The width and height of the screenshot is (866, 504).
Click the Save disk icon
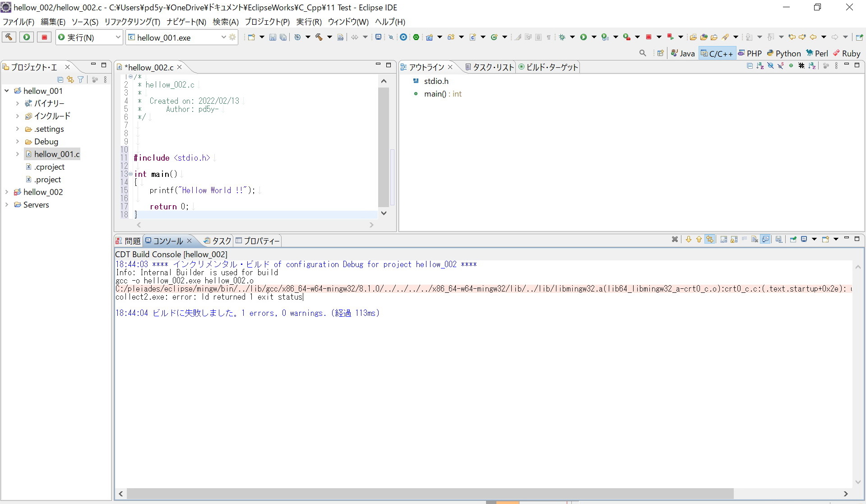click(x=273, y=37)
